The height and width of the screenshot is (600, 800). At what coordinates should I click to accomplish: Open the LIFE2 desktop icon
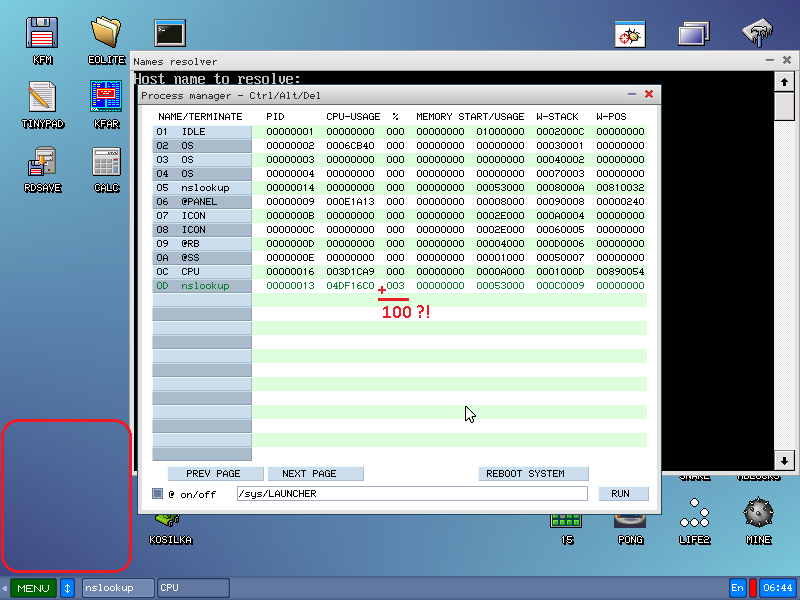tap(694, 520)
